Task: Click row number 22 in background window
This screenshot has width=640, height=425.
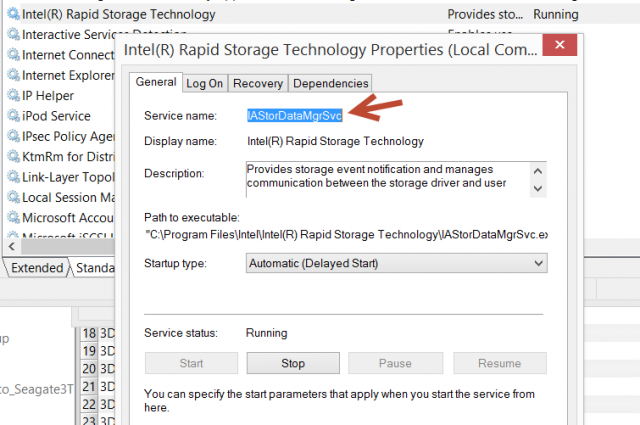Action: coord(89,405)
